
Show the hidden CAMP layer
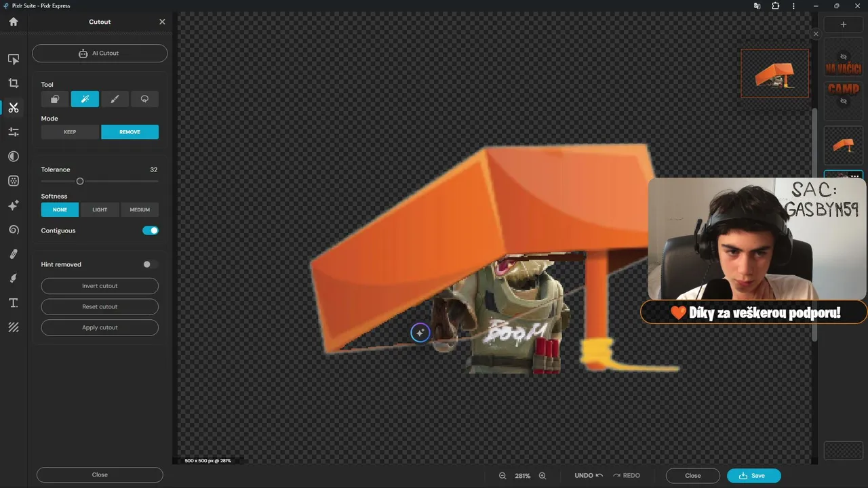pos(844,101)
